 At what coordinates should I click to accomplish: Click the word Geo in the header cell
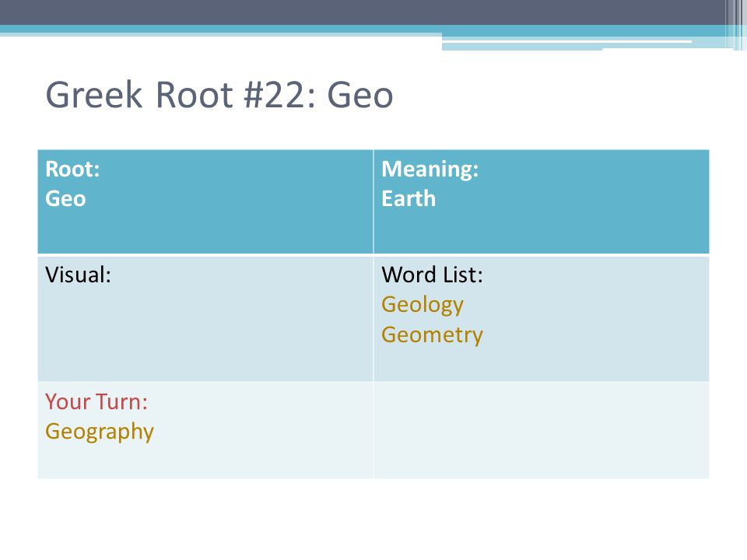(65, 198)
